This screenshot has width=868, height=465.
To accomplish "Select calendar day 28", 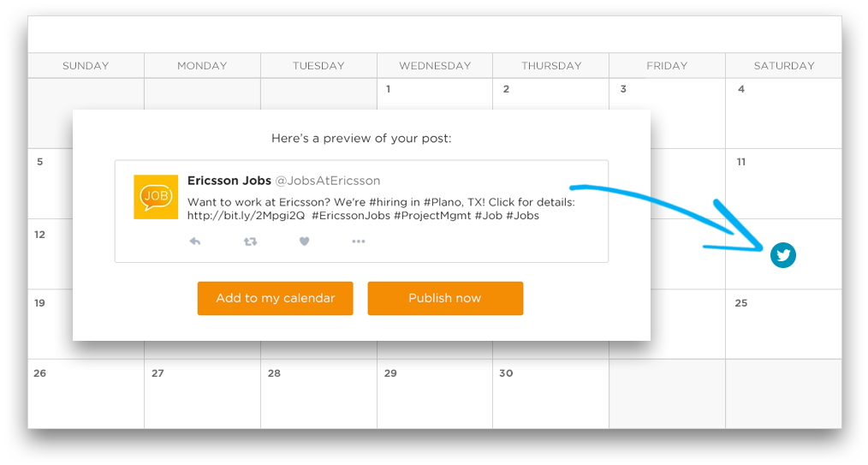I will (x=318, y=394).
